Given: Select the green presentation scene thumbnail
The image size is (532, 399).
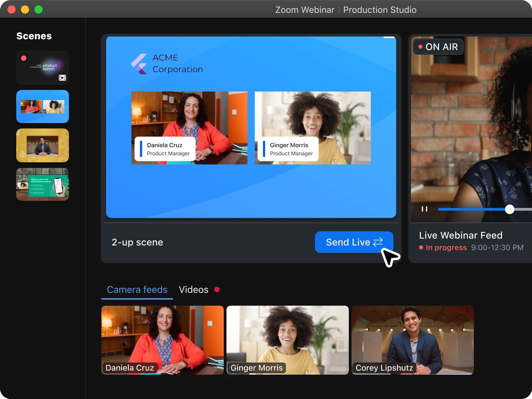Looking at the screenshot, I should [x=43, y=184].
